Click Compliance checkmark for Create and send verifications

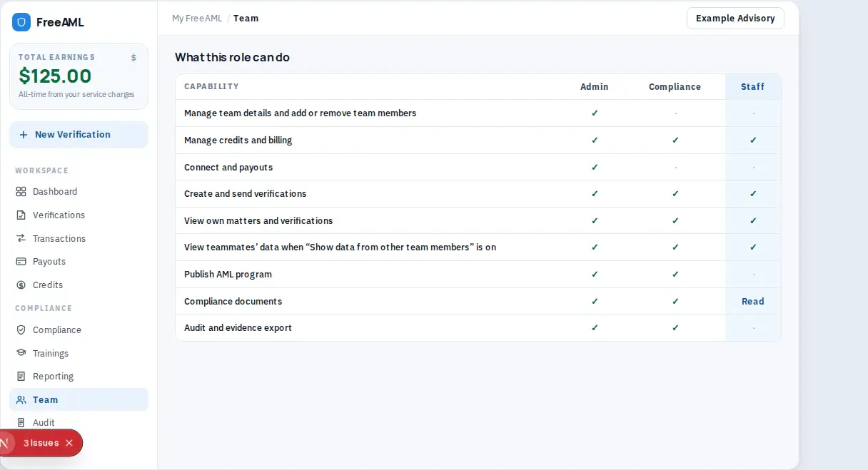[675, 194]
